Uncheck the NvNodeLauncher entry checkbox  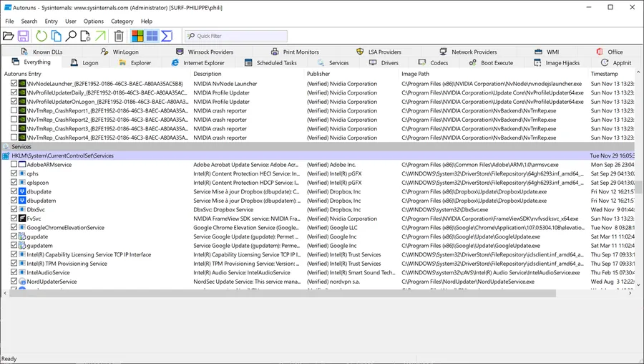click(14, 84)
